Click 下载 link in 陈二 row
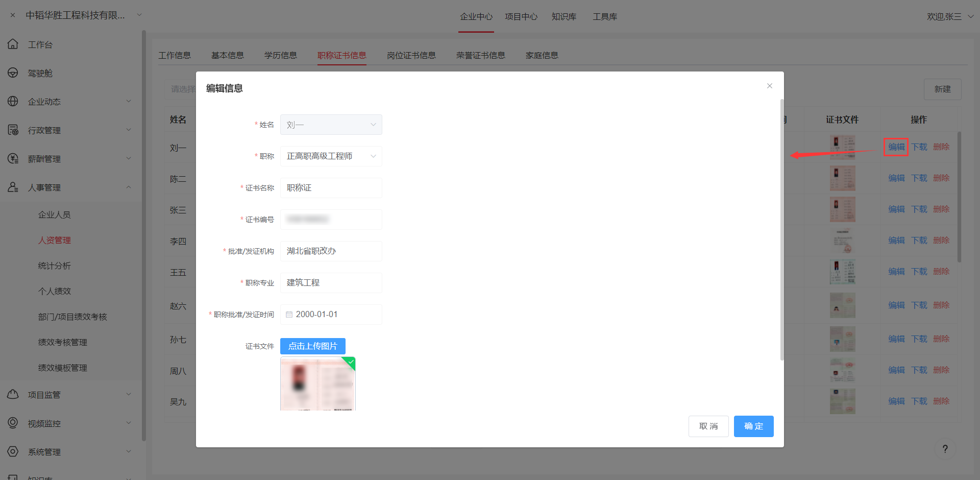980x480 pixels. 919,178
